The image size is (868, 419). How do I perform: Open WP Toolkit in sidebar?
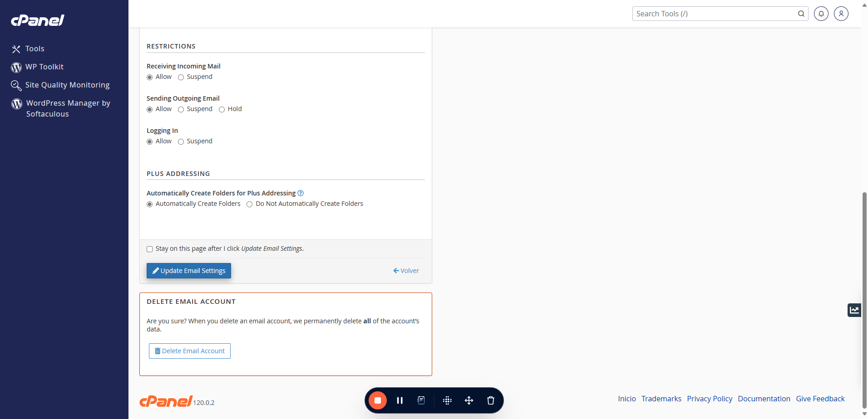click(x=44, y=67)
